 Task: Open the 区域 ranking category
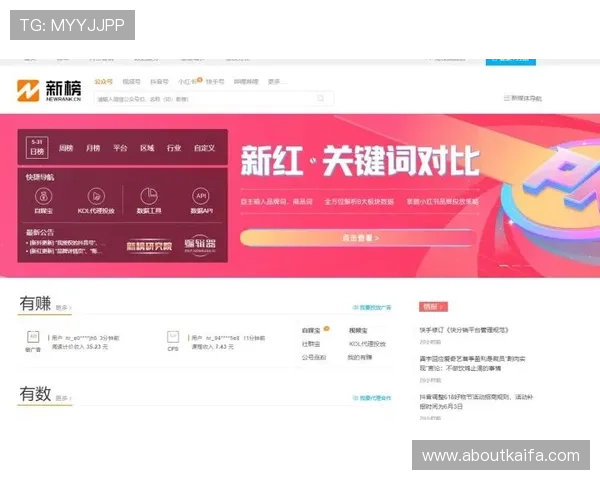pyautogui.click(x=147, y=148)
